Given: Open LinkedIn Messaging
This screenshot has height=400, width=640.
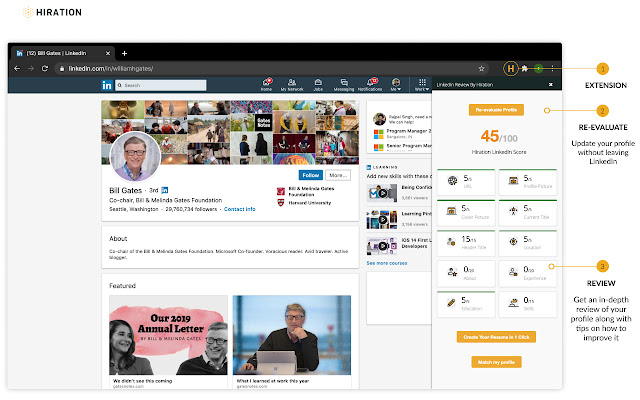Looking at the screenshot, I should coord(344,84).
